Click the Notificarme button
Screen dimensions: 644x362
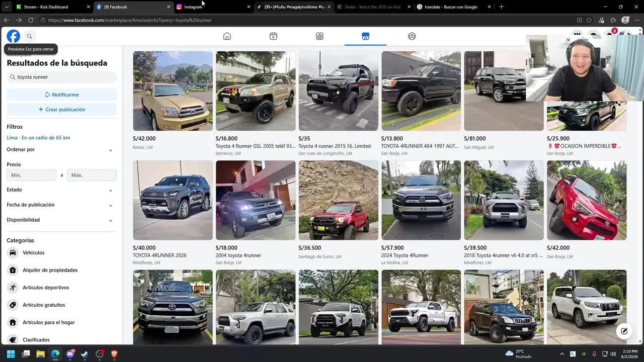tap(61, 95)
